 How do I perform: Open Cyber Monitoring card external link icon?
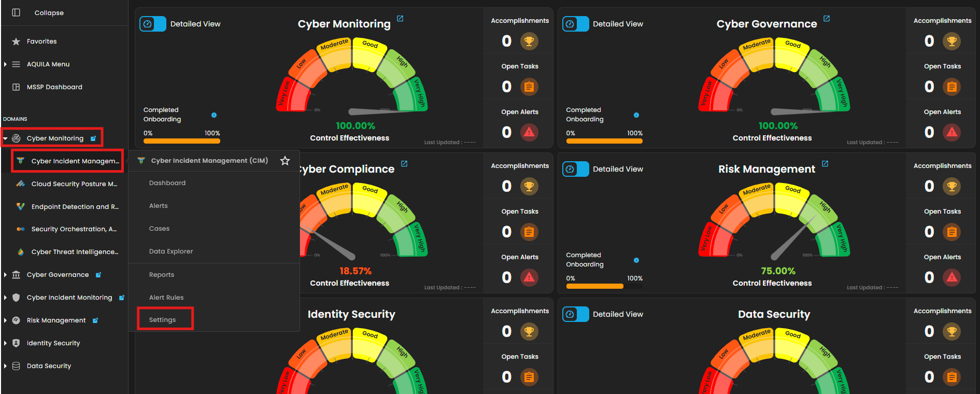coord(400,19)
